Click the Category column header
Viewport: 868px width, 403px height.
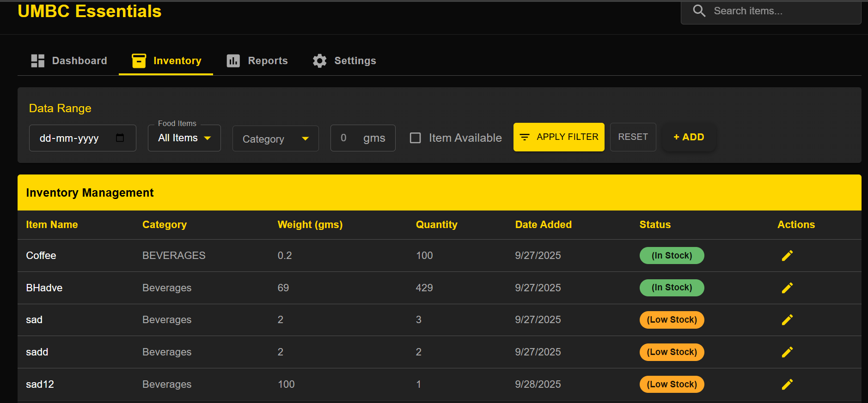click(x=165, y=225)
